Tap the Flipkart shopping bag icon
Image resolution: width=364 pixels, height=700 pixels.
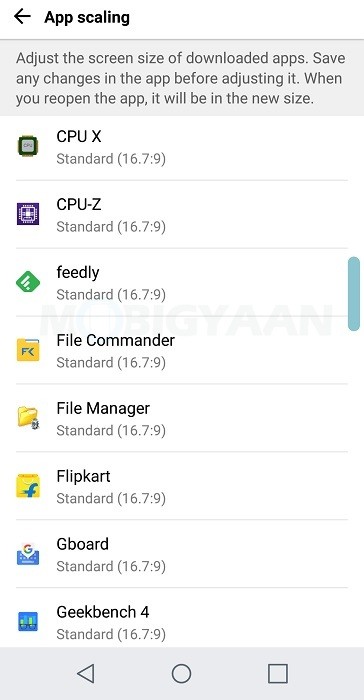(x=28, y=486)
